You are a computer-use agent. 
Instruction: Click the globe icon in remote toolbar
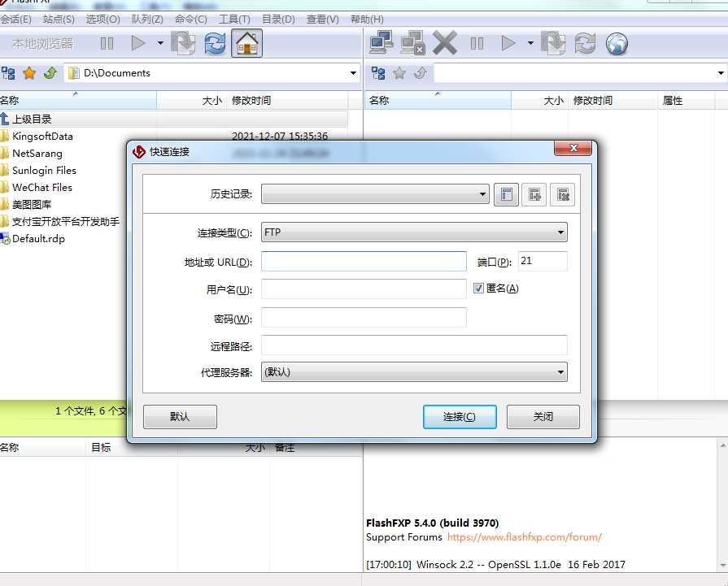pyautogui.click(x=617, y=44)
